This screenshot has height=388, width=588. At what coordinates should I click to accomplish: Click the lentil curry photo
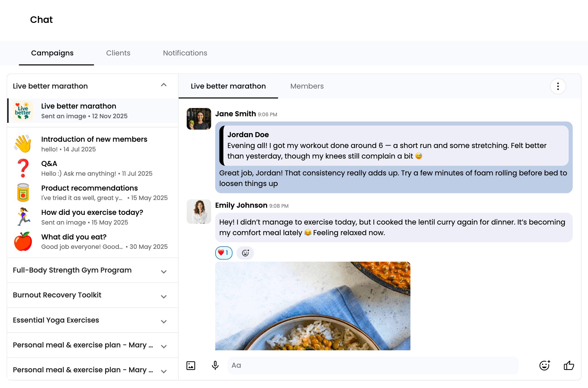pyautogui.click(x=313, y=306)
